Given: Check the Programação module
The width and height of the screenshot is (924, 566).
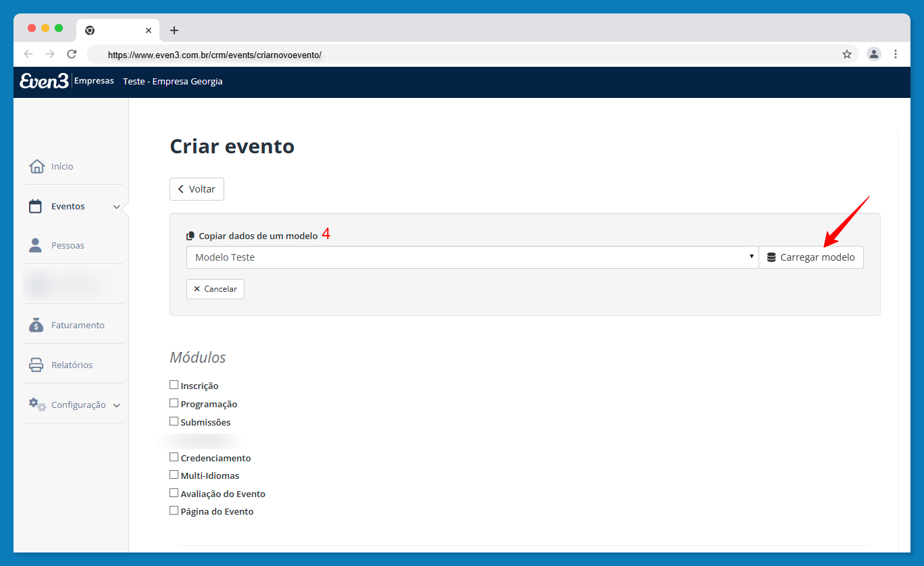Looking at the screenshot, I should (174, 403).
